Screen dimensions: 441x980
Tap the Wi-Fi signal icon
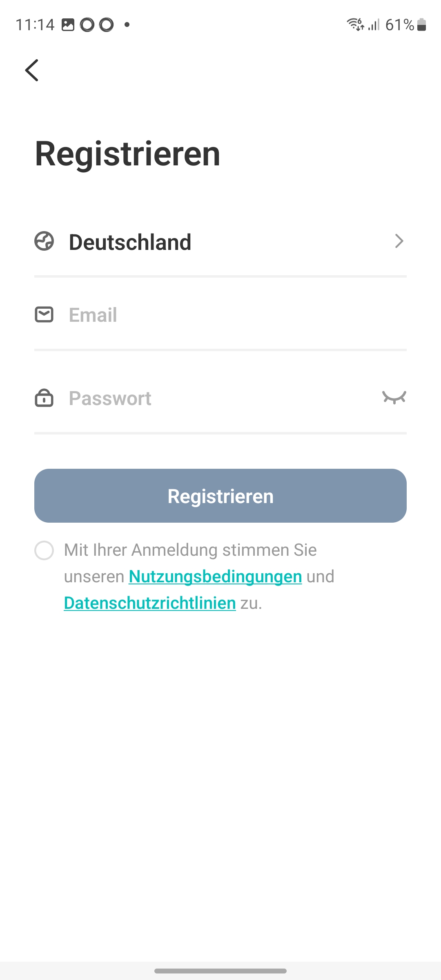pyautogui.click(x=355, y=24)
